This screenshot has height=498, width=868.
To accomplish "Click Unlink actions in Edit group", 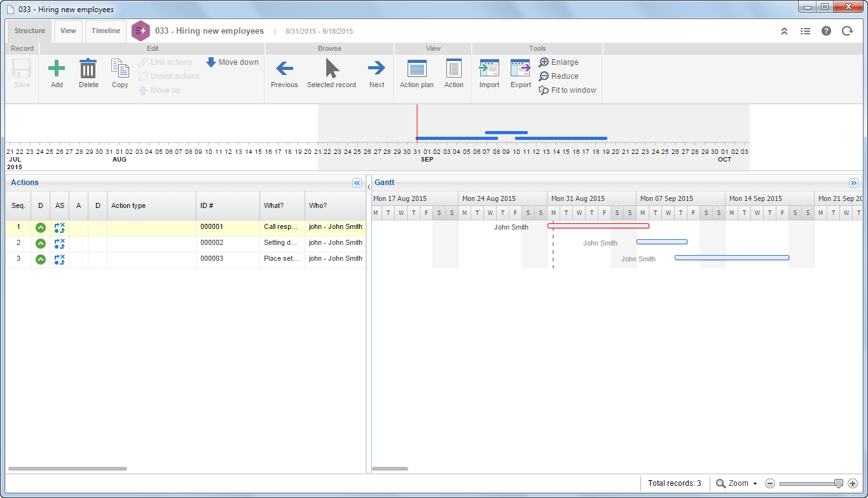I will [x=169, y=76].
